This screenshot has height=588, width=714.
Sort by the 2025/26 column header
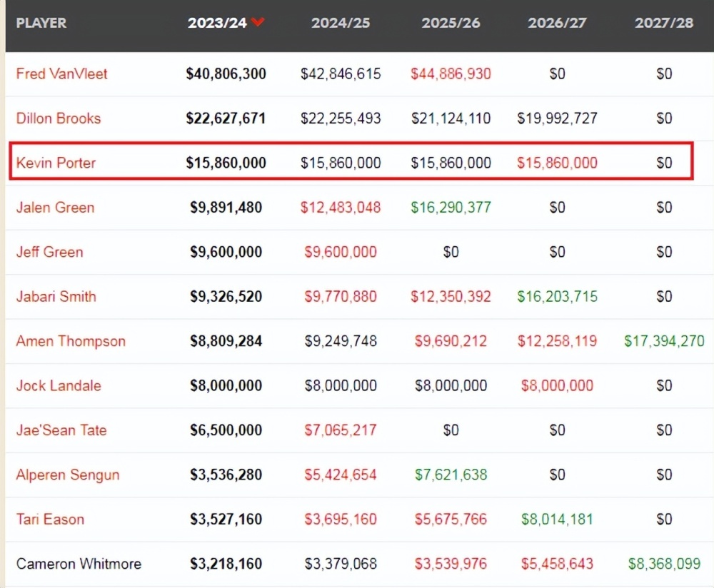451,23
